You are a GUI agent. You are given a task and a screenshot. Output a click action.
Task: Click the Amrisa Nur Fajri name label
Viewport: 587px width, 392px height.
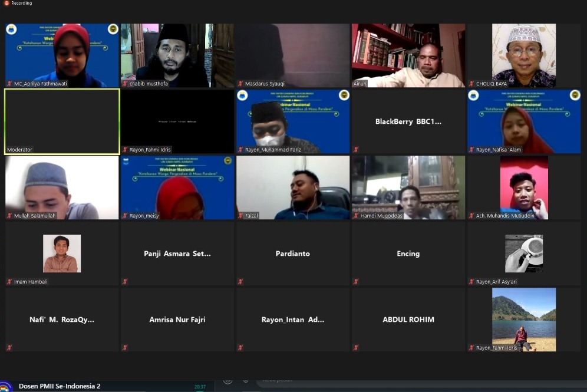click(177, 319)
